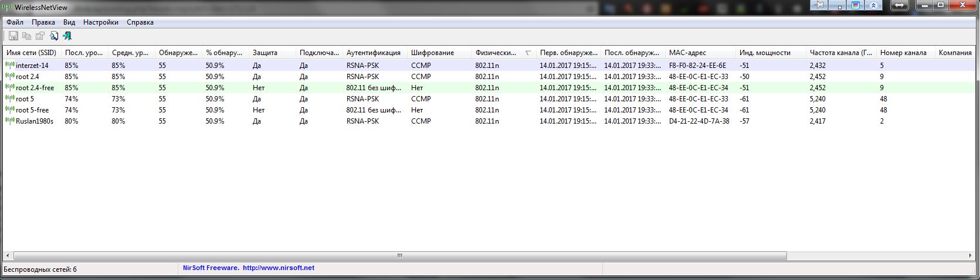Open the Правка menu
Image resolution: width=980 pixels, height=280 pixels.
click(43, 22)
